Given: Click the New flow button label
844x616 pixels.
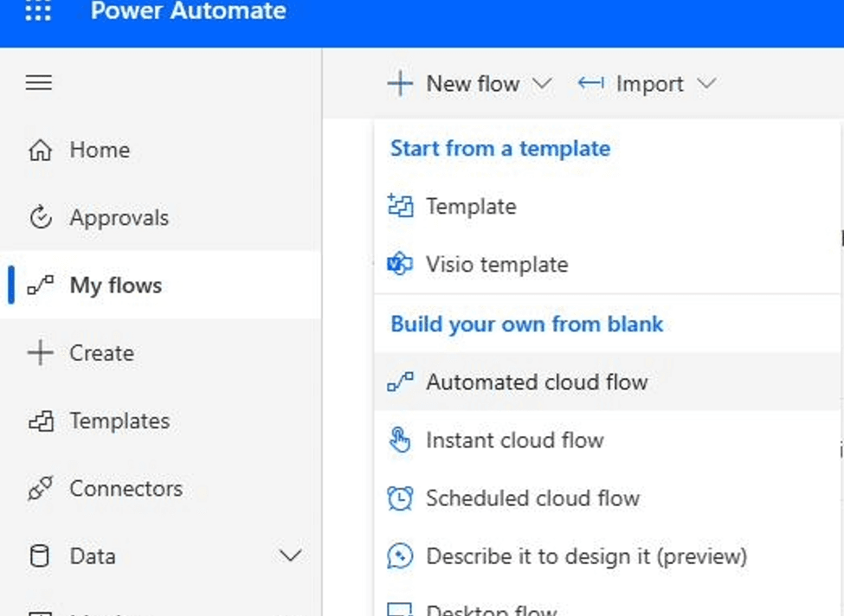Looking at the screenshot, I should (x=474, y=84).
